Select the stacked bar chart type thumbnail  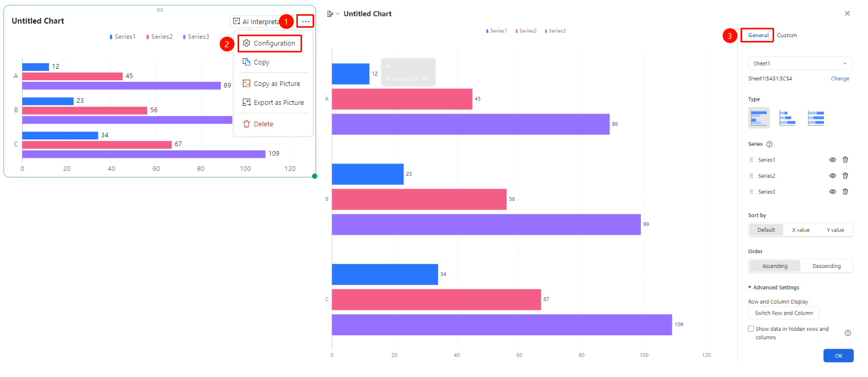787,118
